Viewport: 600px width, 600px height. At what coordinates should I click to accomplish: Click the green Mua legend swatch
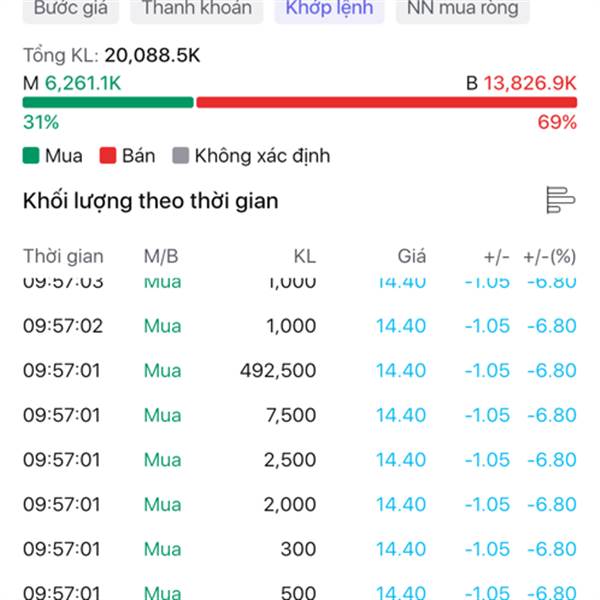tap(31, 156)
